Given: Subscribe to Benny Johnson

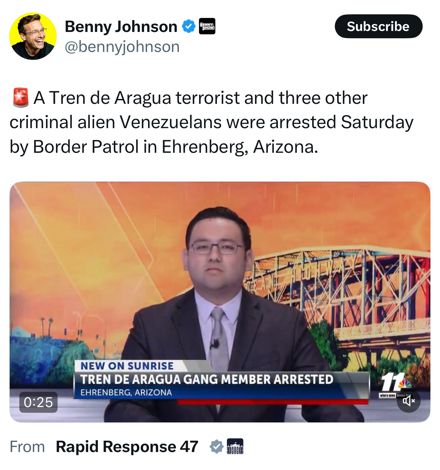Looking at the screenshot, I should click(378, 26).
